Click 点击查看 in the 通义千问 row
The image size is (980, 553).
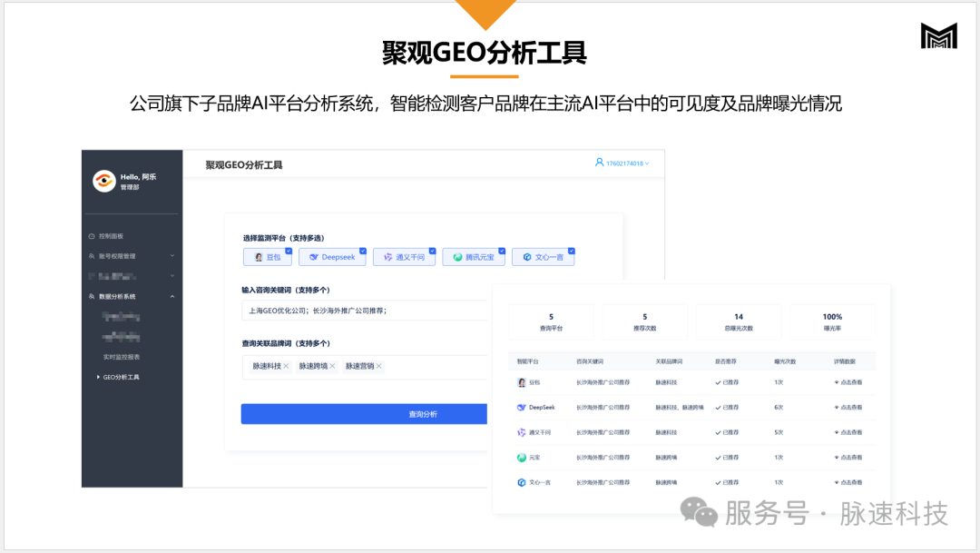[848, 432]
